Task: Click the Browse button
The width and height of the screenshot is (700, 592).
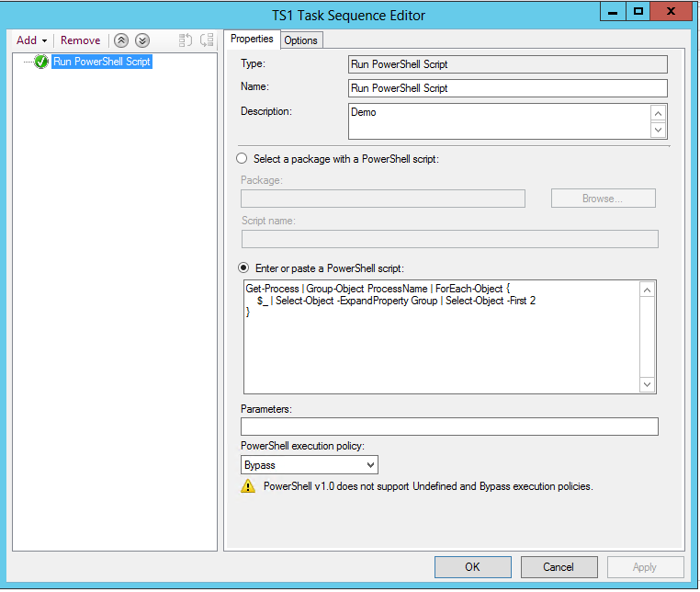Action: (x=604, y=199)
